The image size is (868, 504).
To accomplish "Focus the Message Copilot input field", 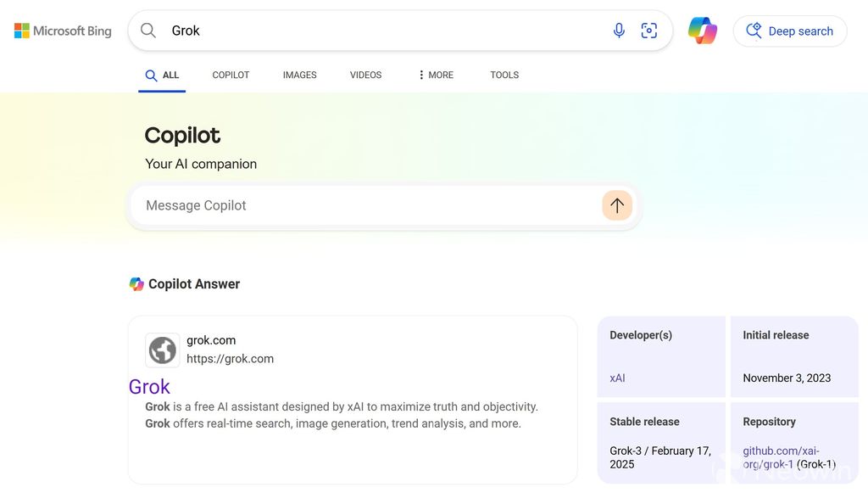I will pyautogui.click(x=364, y=205).
